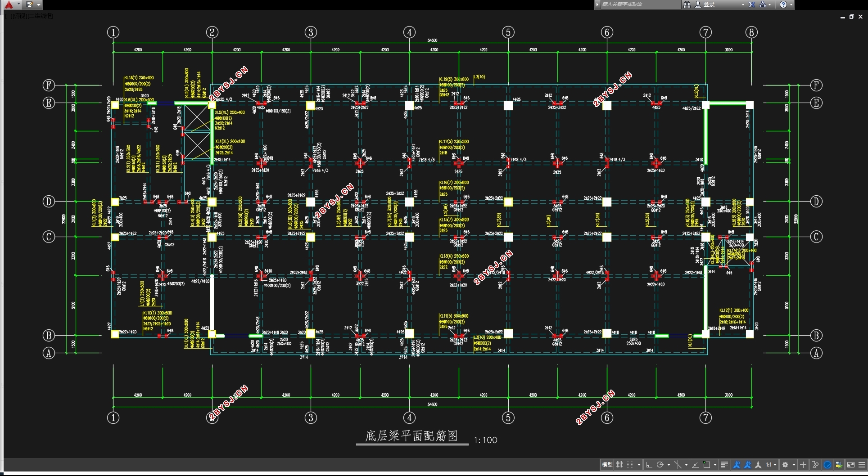This screenshot has width=868, height=476.
Task: Toggle isometric drafting icon
Action: [x=678, y=465]
